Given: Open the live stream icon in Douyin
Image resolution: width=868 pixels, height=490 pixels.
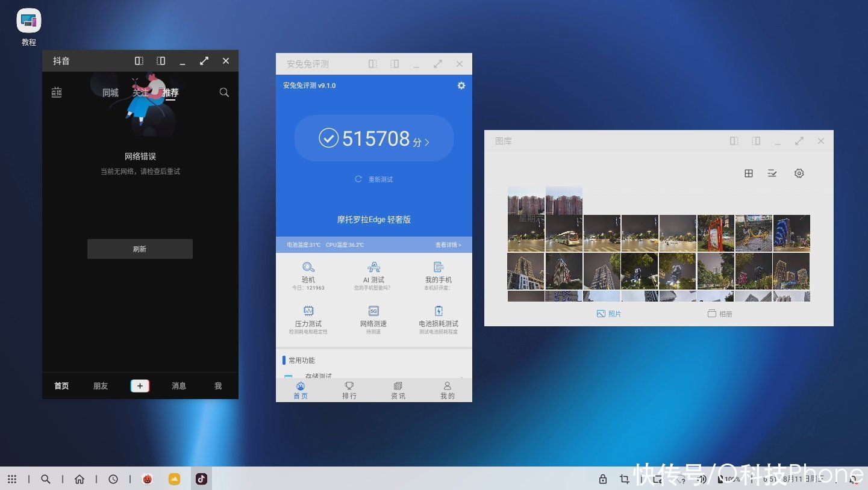Looking at the screenshot, I should click(57, 92).
